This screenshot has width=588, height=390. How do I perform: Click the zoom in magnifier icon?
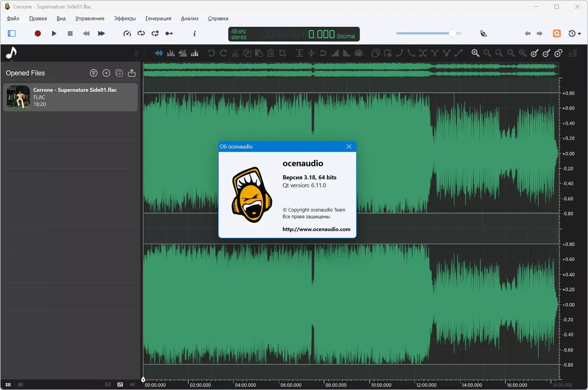click(475, 53)
